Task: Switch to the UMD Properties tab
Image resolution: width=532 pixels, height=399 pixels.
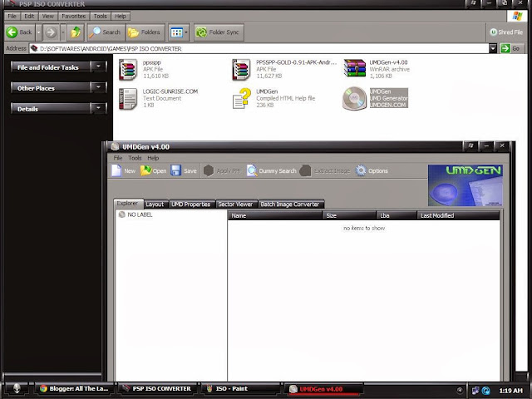Action: click(191, 204)
